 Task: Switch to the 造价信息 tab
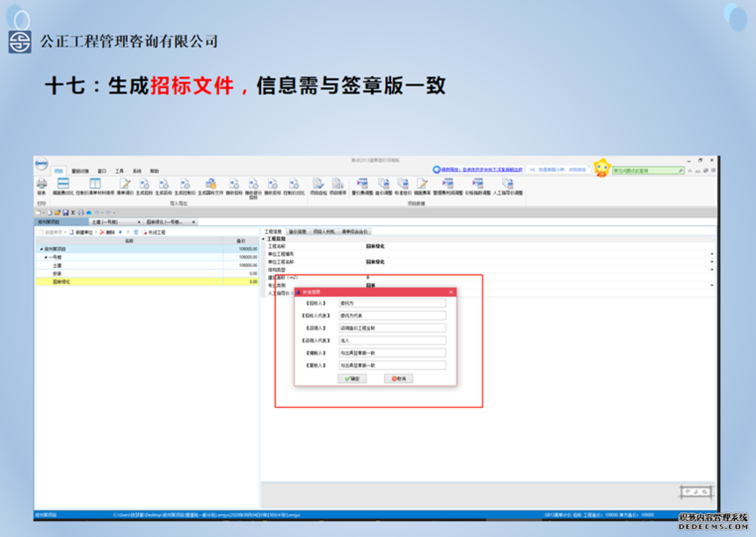297,232
